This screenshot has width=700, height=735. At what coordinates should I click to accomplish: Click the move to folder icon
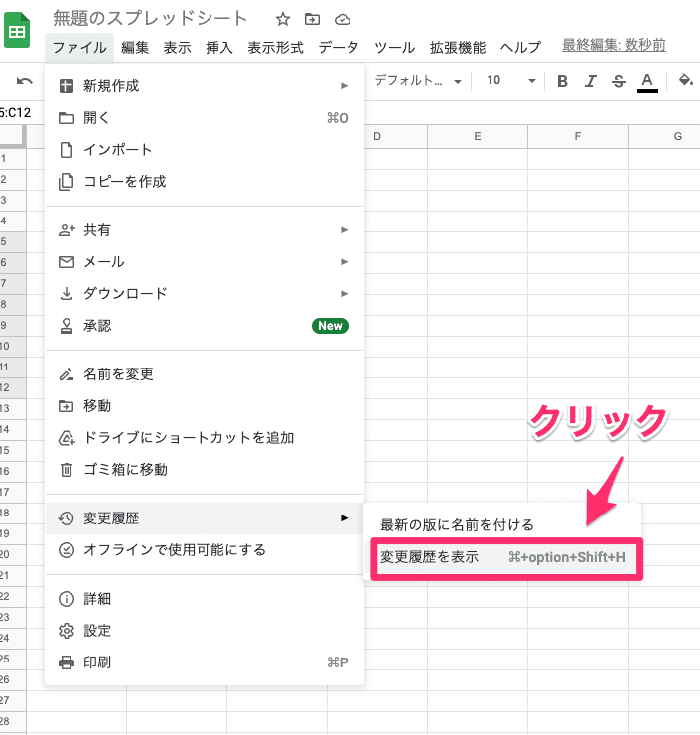312,19
